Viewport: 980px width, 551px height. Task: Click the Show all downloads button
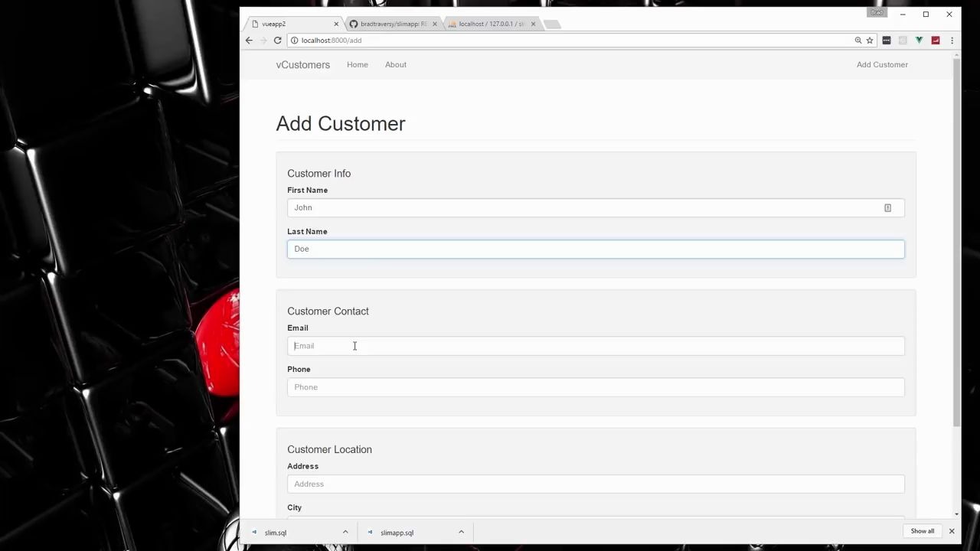pos(923,531)
